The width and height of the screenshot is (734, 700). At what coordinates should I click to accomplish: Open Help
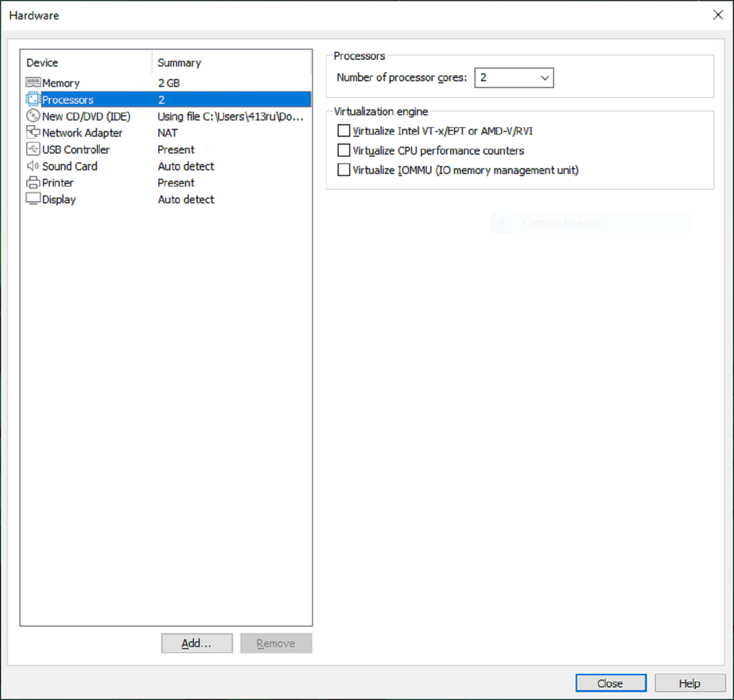click(688, 683)
